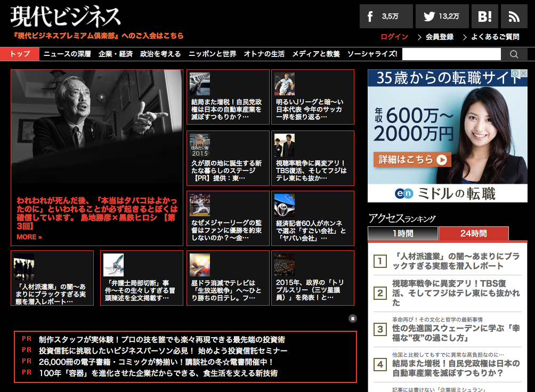Click the scissors thumbnail image
The width and height of the screenshot is (535, 392).
[x=114, y=265]
